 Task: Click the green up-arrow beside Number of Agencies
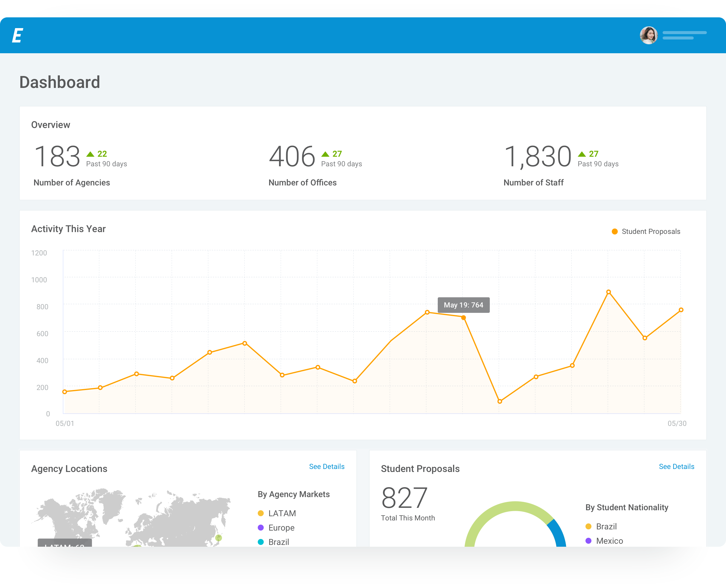tap(90, 154)
